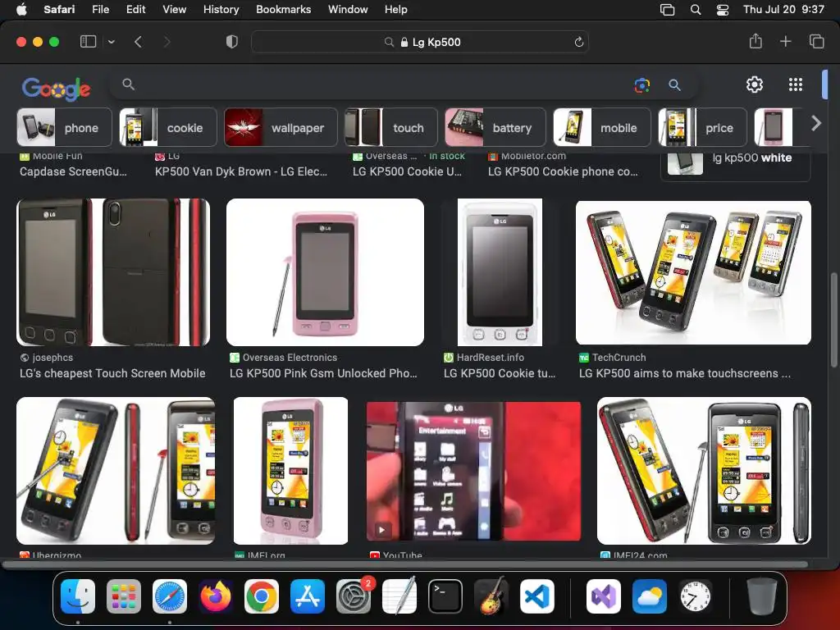Launch Visual Studio Code from the Dock

tap(537, 596)
